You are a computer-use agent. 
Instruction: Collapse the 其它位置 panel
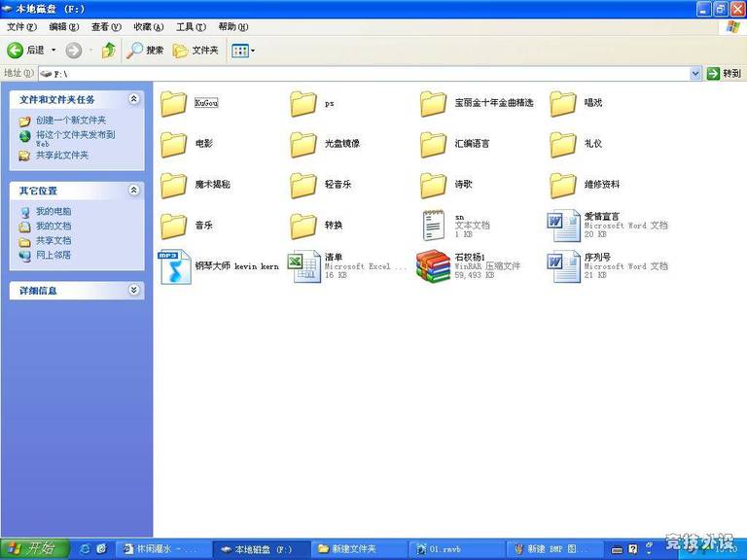tap(134, 191)
